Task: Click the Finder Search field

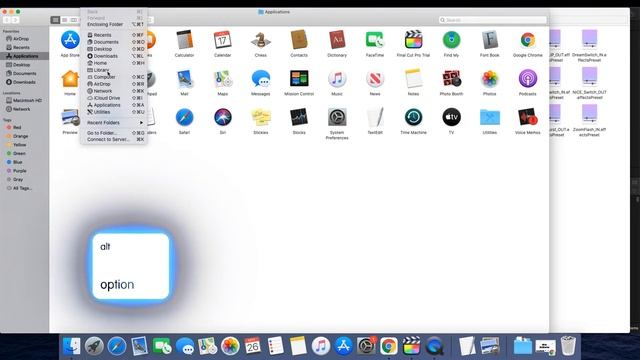Action: point(493,20)
